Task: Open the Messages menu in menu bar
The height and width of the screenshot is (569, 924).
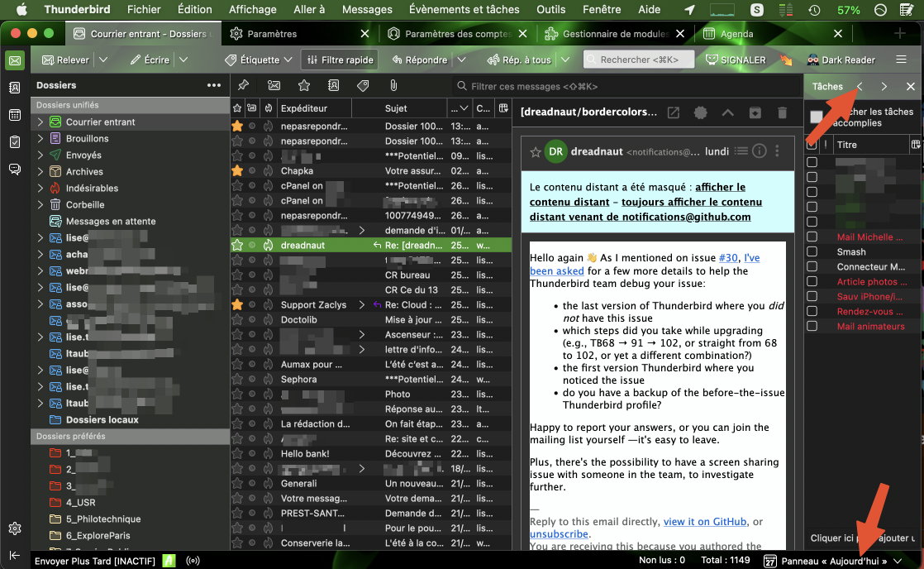Action: [367, 10]
